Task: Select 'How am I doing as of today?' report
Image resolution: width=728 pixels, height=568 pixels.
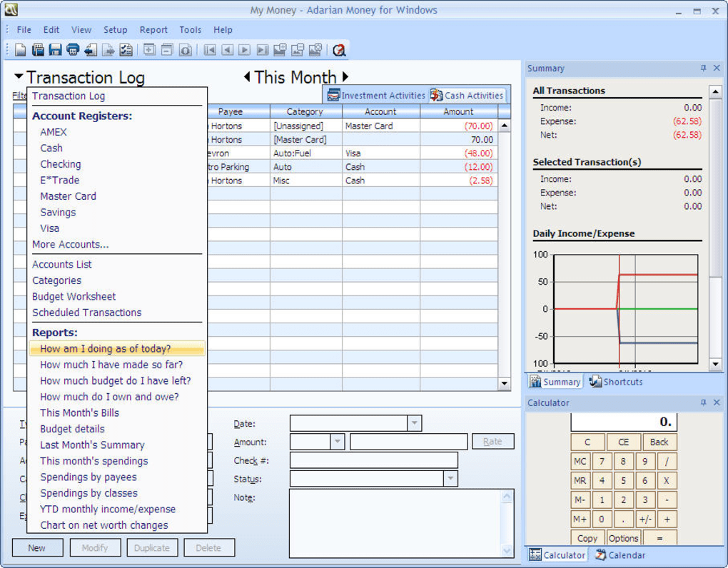Action: (106, 349)
